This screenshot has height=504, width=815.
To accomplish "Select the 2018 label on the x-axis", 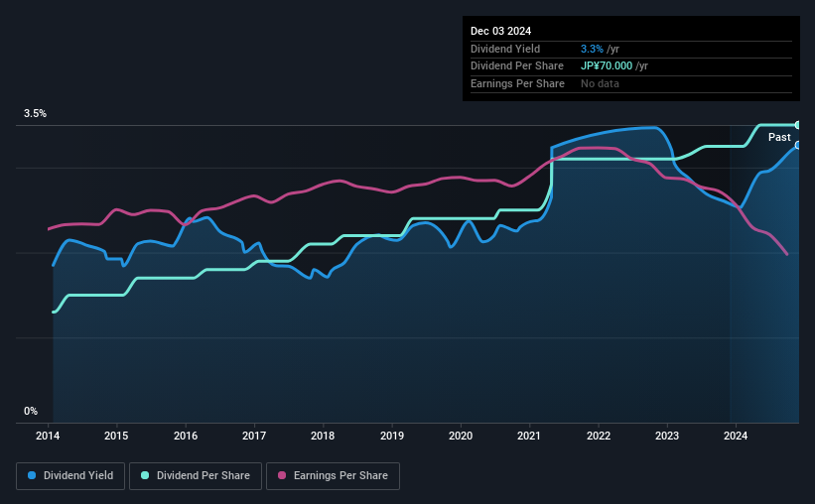I will (323, 436).
